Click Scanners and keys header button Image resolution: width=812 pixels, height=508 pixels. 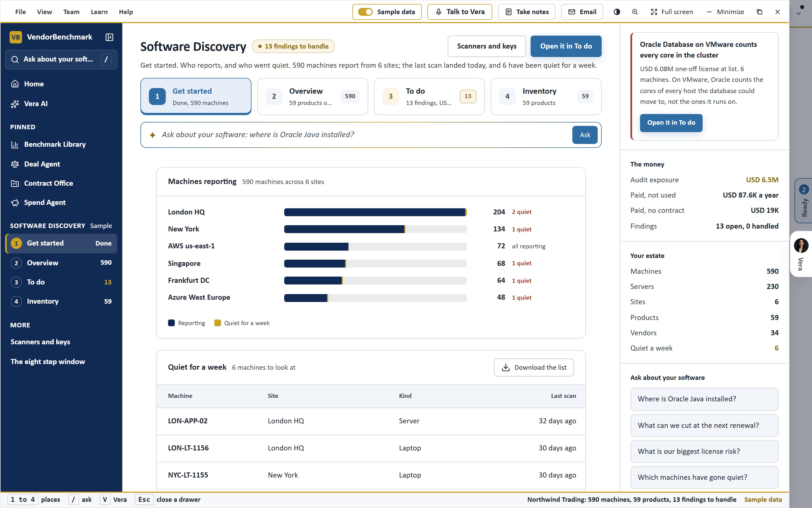pyautogui.click(x=487, y=46)
